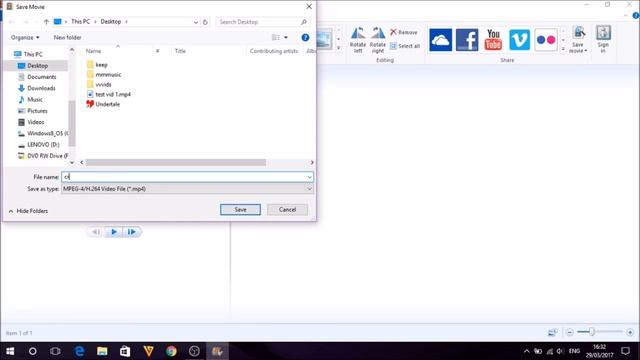Select This PC in navigation pane
This screenshot has height=360, width=640.
28,54
